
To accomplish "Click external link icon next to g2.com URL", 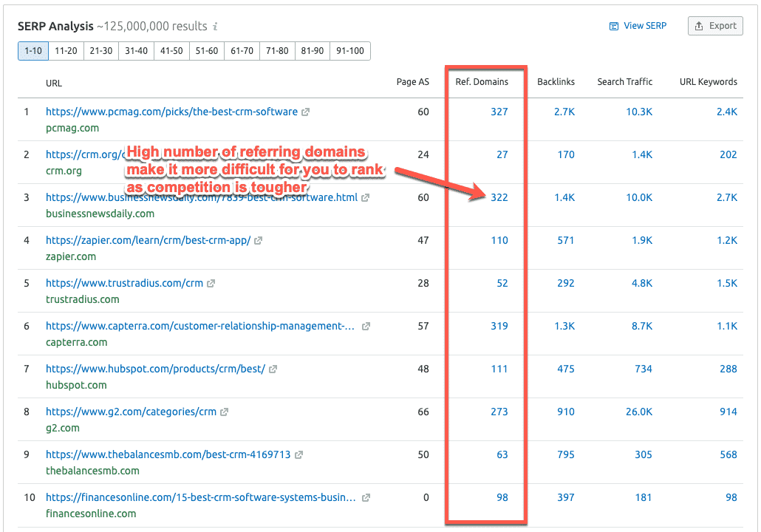I will click(x=225, y=412).
